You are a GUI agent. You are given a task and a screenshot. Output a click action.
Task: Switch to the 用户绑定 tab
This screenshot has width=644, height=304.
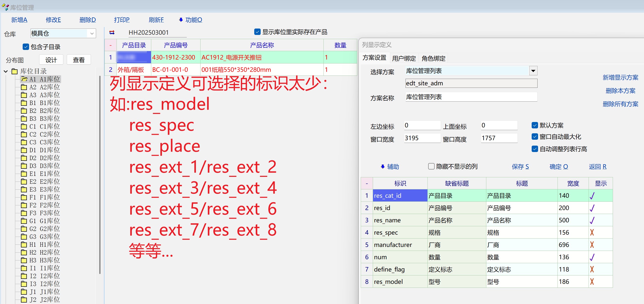point(404,58)
